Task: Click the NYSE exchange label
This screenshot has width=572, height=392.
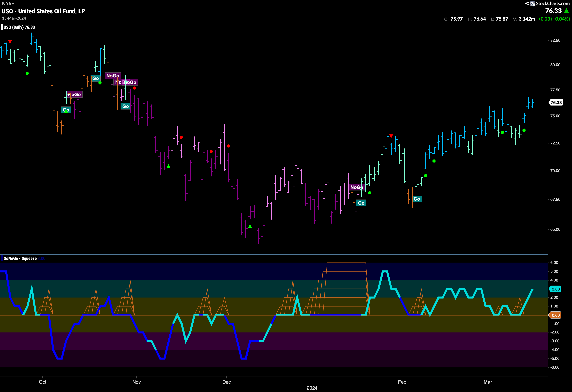Action: click(x=8, y=3)
